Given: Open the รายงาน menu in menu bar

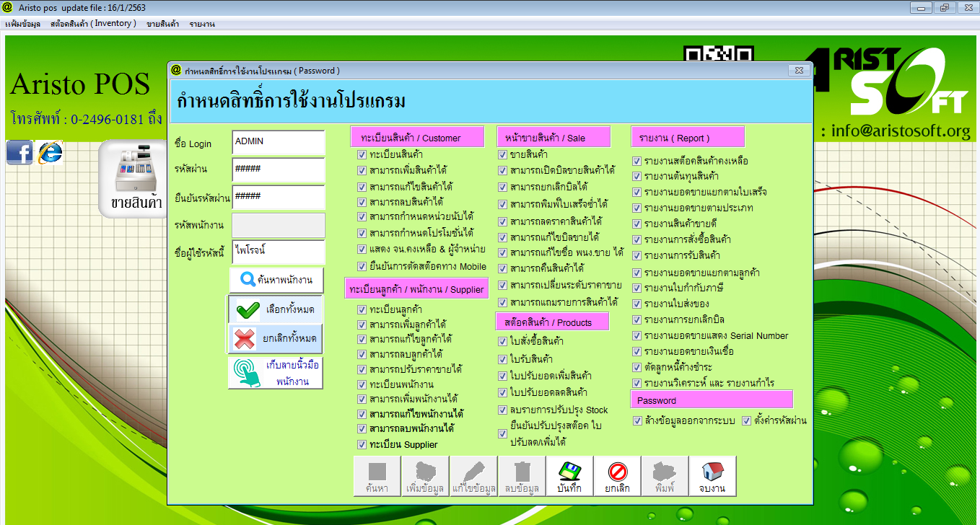Looking at the screenshot, I should point(202,24).
